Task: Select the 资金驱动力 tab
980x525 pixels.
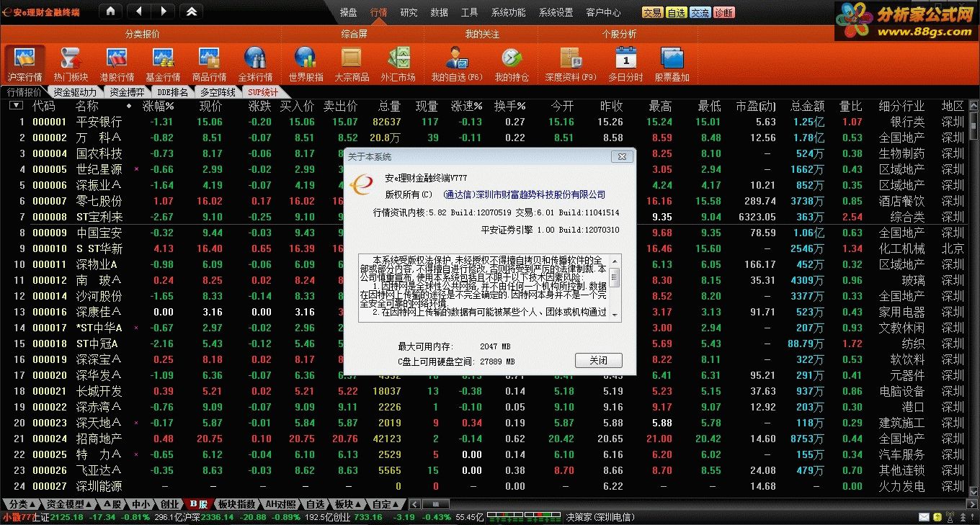Action: point(75,92)
